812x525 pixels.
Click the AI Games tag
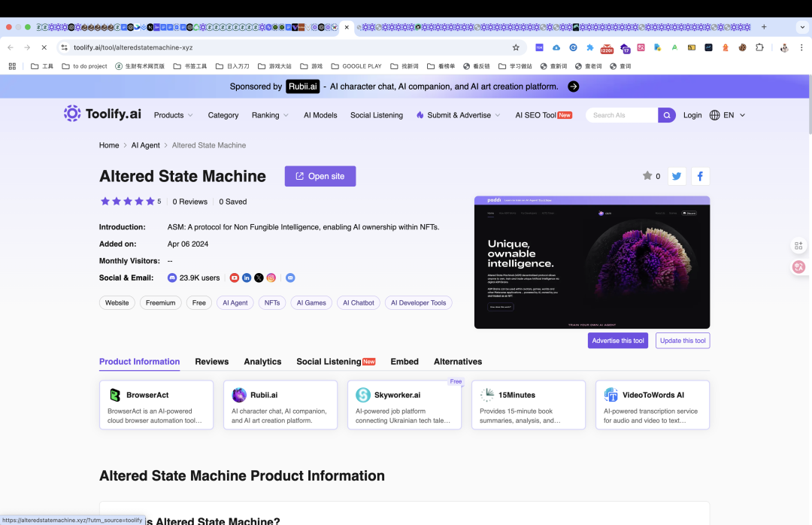(x=311, y=302)
